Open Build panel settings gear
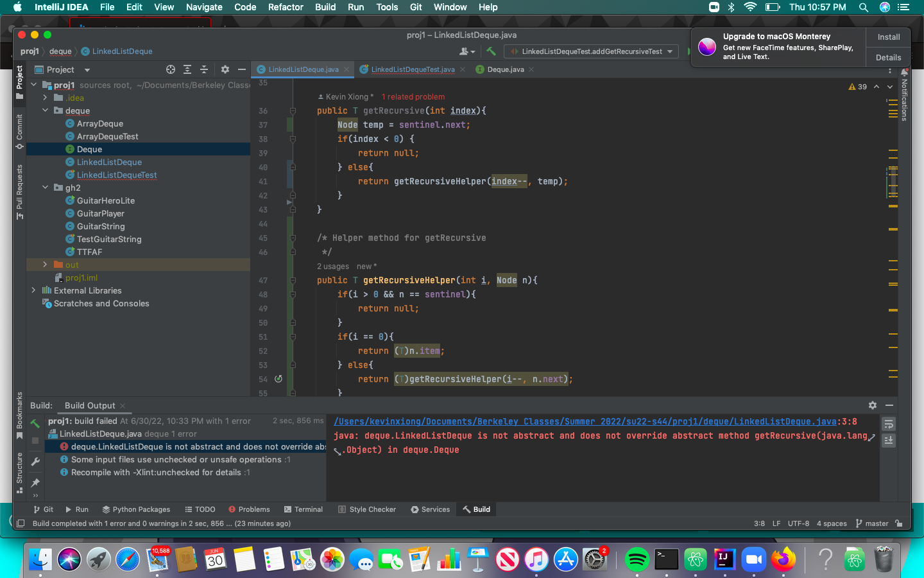The height and width of the screenshot is (578, 924). pyautogui.click(x=872, y=405)
